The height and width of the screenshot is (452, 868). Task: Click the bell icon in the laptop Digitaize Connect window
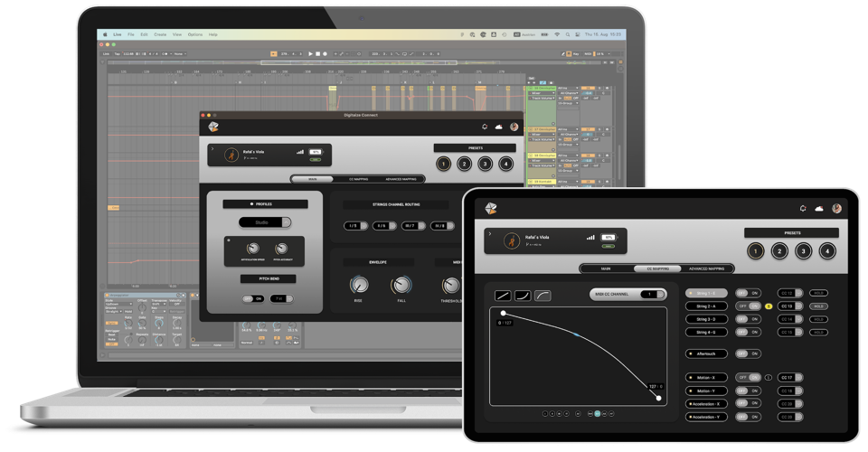click(x=484, y=127)
